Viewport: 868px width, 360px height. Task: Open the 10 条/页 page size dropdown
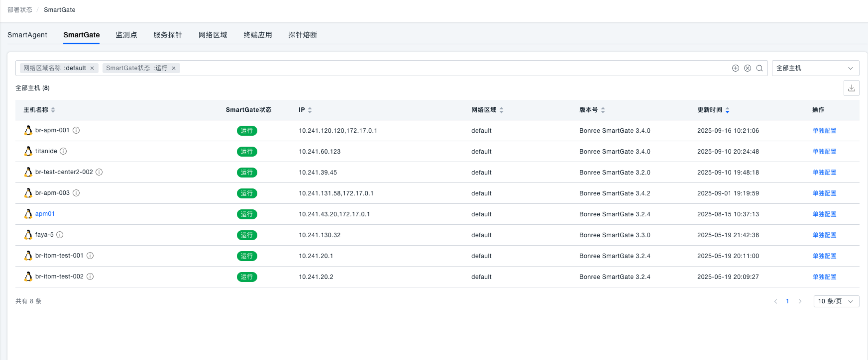836,301
